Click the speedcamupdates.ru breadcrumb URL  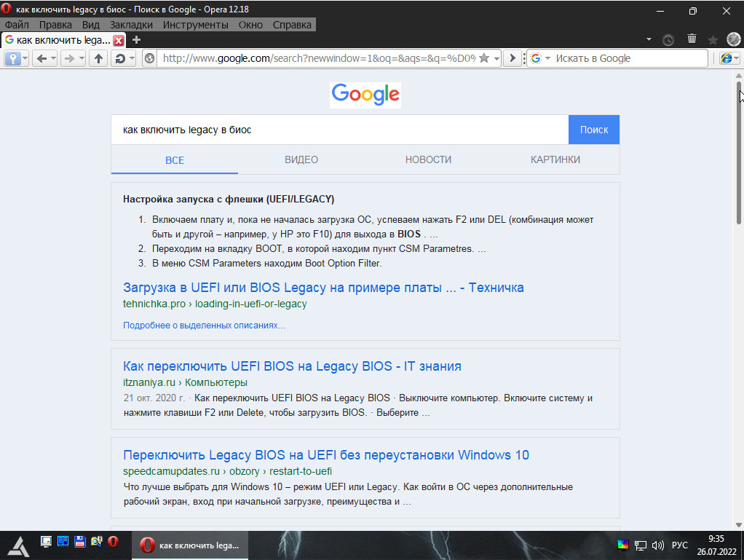(x=227, y=471)
